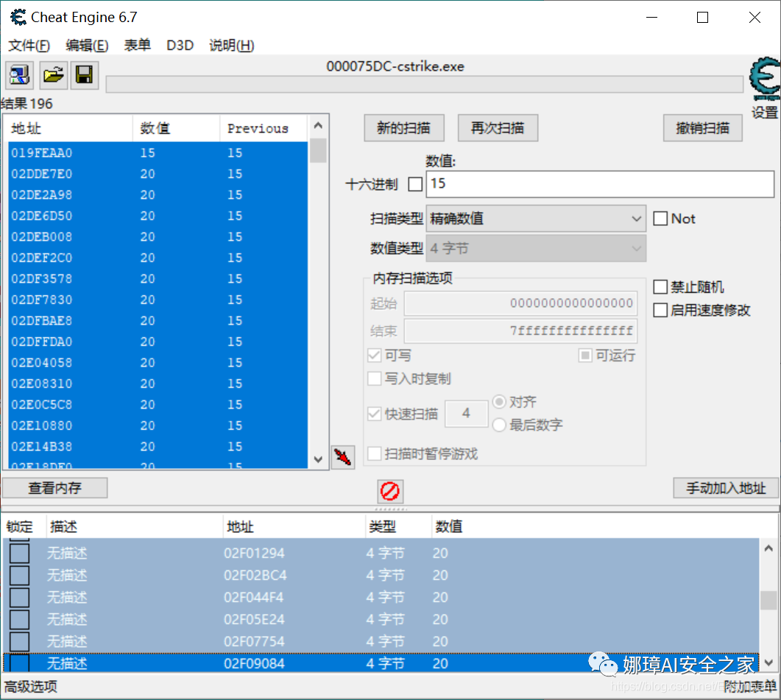Click the Cheat Engine title bar logo
The width and height of the screenshot is (781, 700).
click(x=18, y=18)
